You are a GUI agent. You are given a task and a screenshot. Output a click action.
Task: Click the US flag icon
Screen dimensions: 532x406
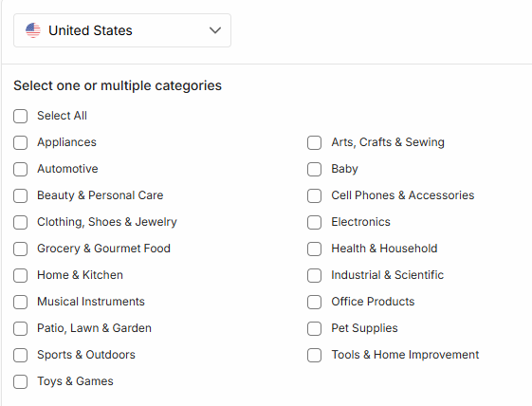pos(33,30)
